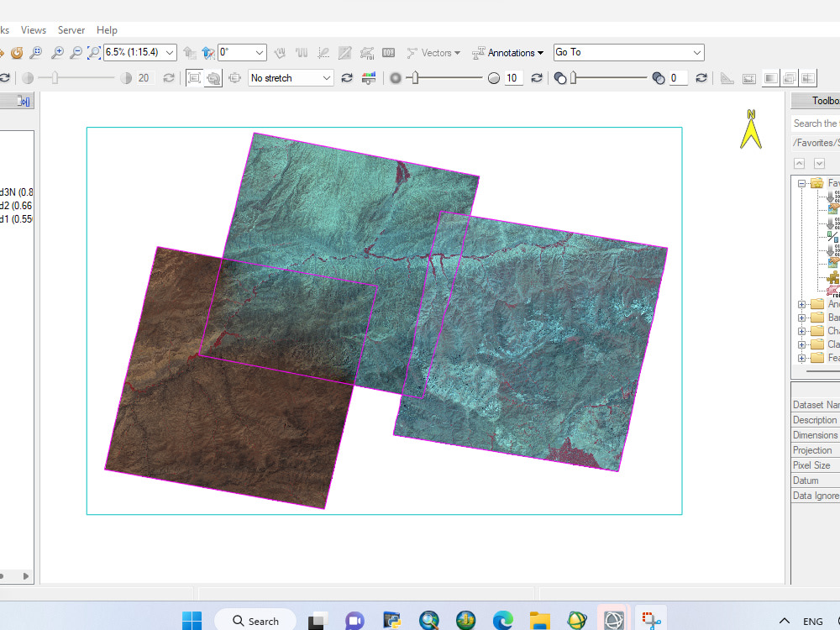The image size is (840, 630).
Task: Expand the Toolbox folder starting 'Cla'
Action: click(801, 344)
